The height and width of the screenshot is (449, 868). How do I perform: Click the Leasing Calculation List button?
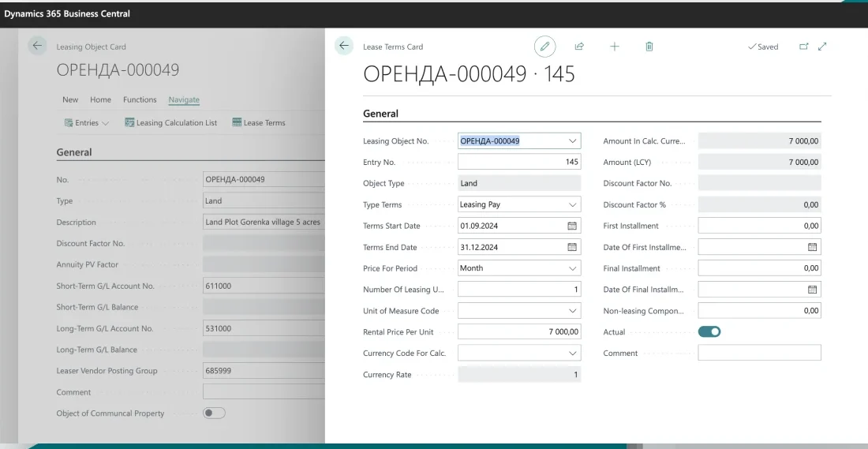coord(170,123)
